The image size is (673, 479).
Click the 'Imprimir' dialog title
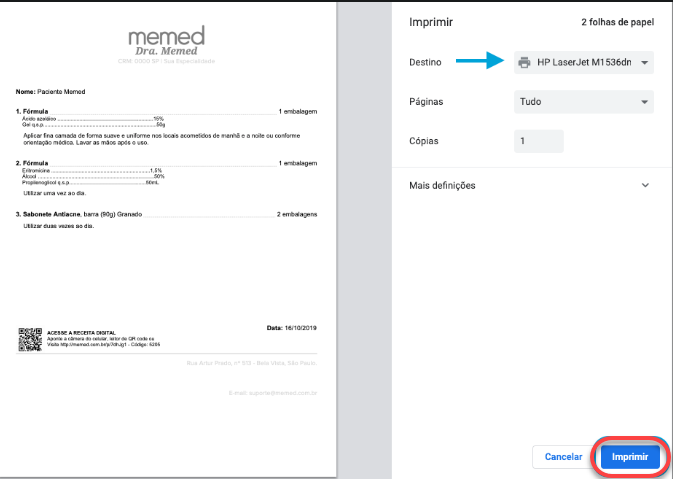[x=430, y=22]
